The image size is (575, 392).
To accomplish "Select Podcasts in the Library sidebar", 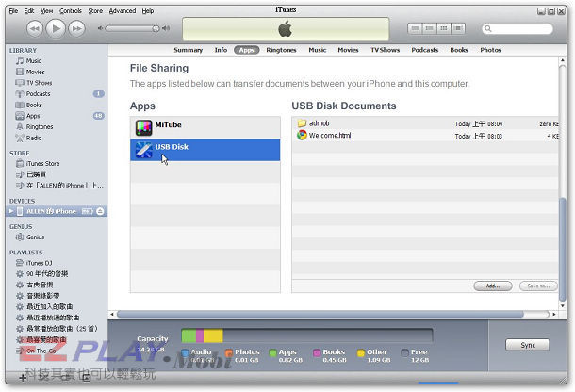I will point(38,94).
